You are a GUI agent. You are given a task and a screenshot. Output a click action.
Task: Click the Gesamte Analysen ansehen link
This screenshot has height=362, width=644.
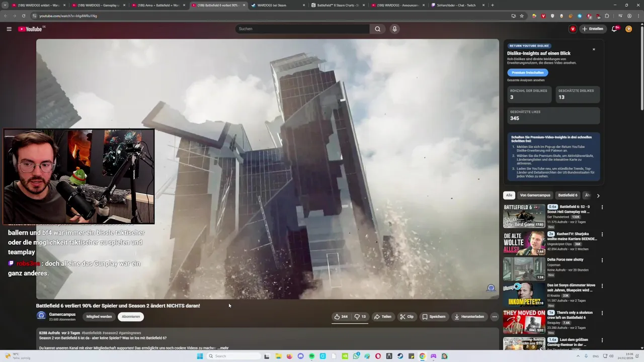pyautogui.click(x=526, y=80)
